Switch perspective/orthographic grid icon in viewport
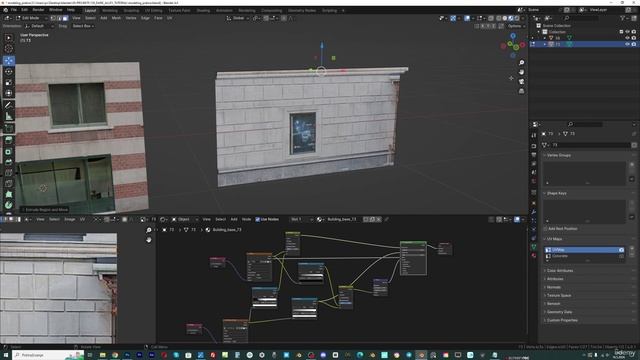Screen dimensions: 640x360 click(521, 91)
